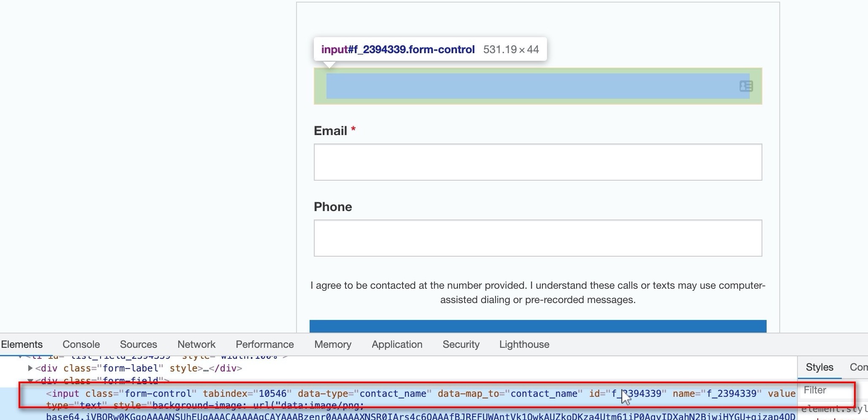Switch to the Console tab
868x420 pixels.
pyautogui.click(x=81, y=344)
